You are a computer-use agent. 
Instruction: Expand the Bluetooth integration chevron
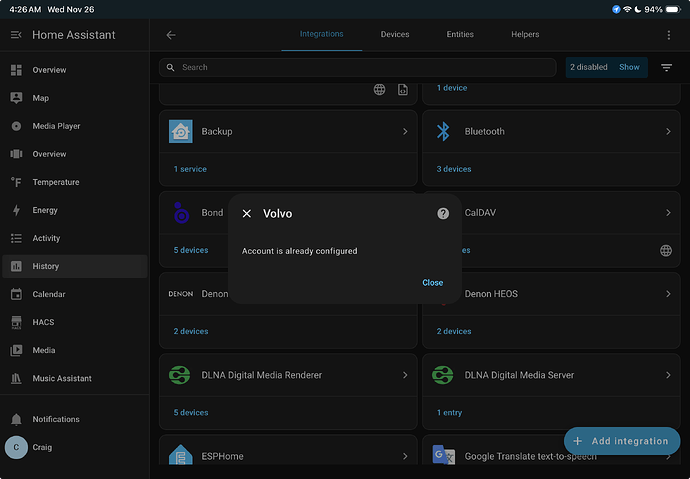point(668,131)
